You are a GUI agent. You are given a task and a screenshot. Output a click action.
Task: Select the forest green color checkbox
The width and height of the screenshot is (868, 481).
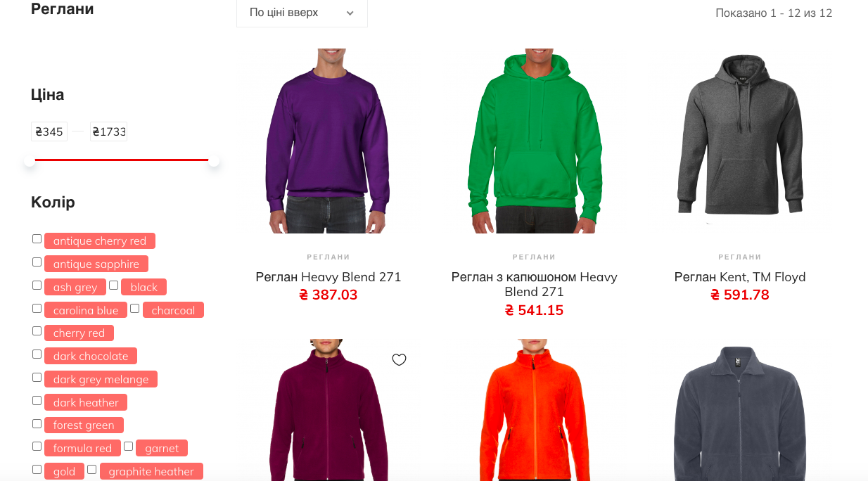37,424
